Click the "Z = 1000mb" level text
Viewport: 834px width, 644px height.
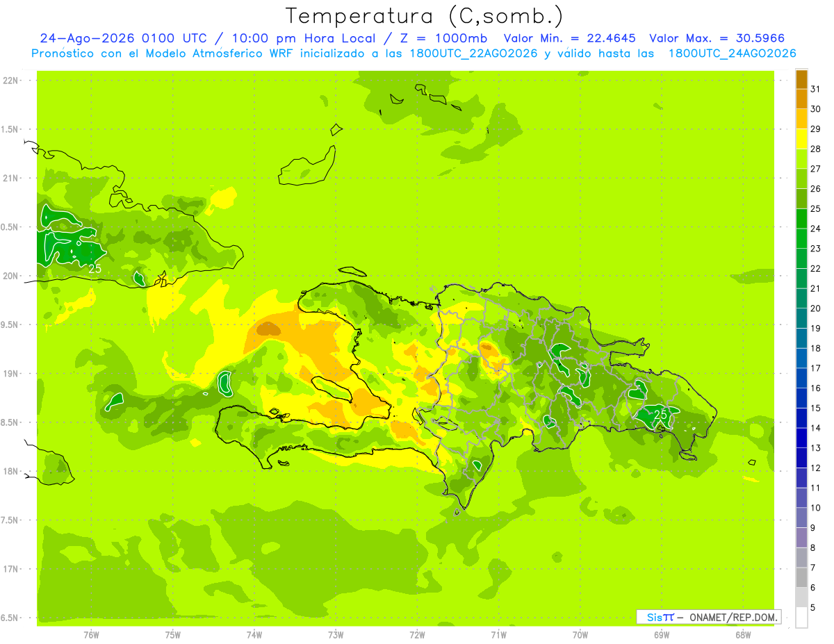(x=442, y=38)
